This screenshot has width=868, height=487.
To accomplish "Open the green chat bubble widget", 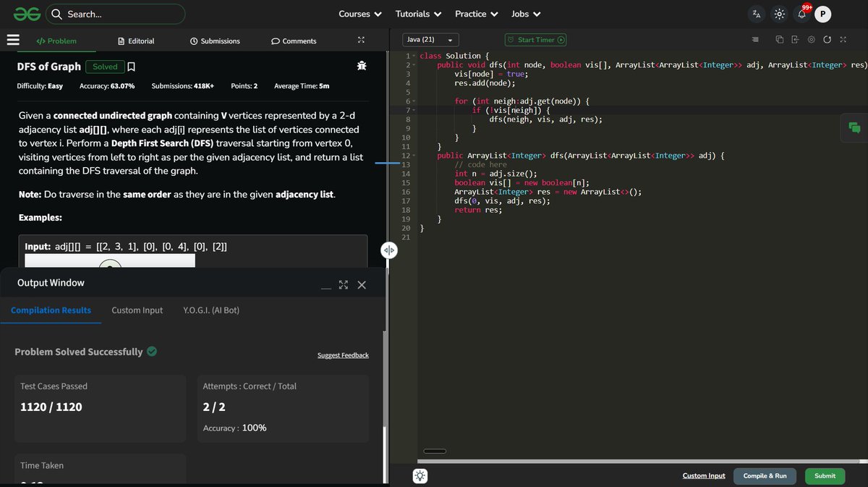I will click(x=854, y=128).
